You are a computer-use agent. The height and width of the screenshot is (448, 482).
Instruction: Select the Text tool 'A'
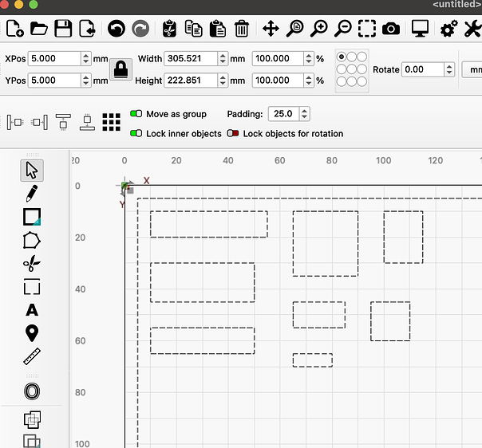pyautogui.click(x=32, y=310)
